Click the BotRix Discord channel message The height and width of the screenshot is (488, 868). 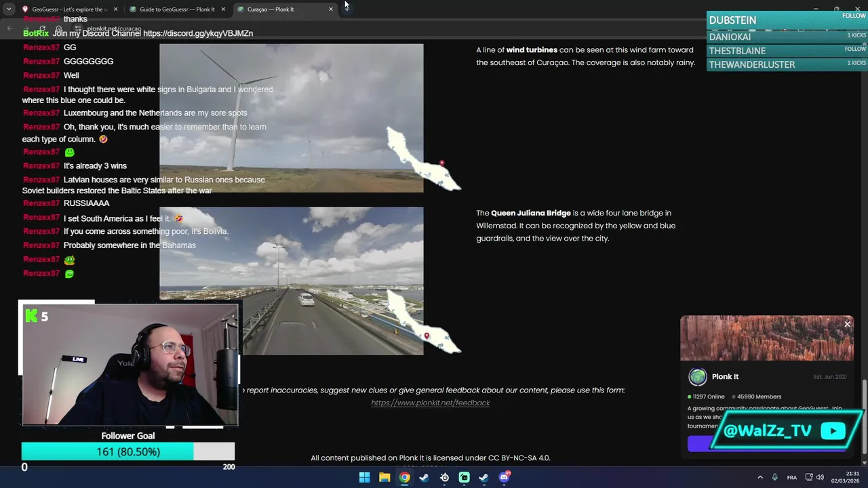138,33
